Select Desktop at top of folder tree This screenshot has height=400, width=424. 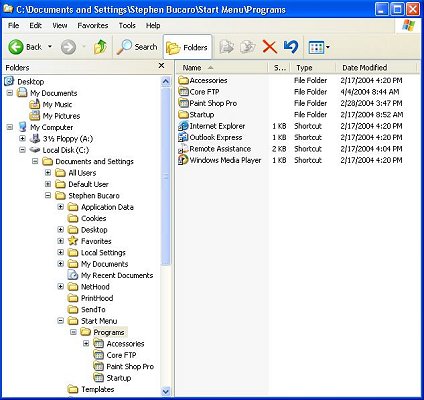click(x=24, y=82)
